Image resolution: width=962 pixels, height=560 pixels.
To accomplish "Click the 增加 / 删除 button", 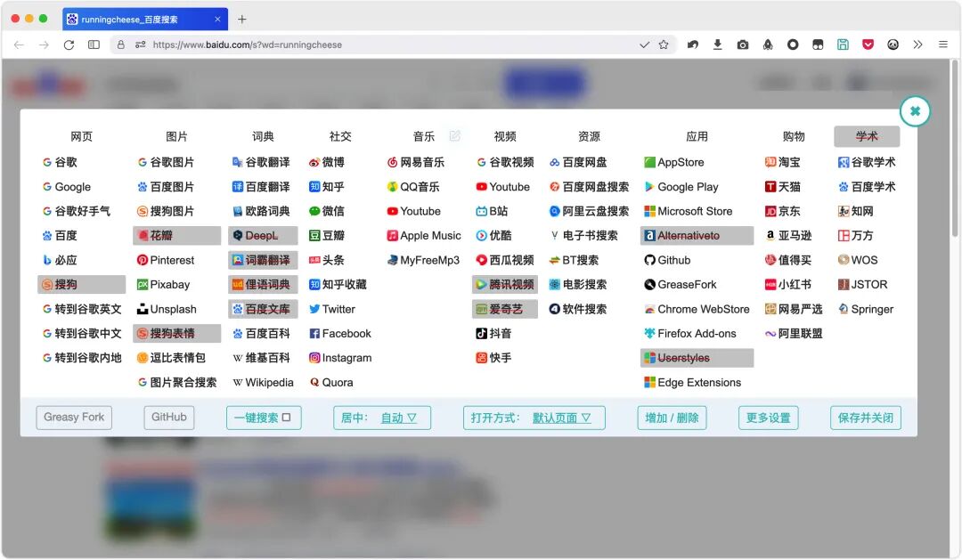I will [x=672, y=418].
